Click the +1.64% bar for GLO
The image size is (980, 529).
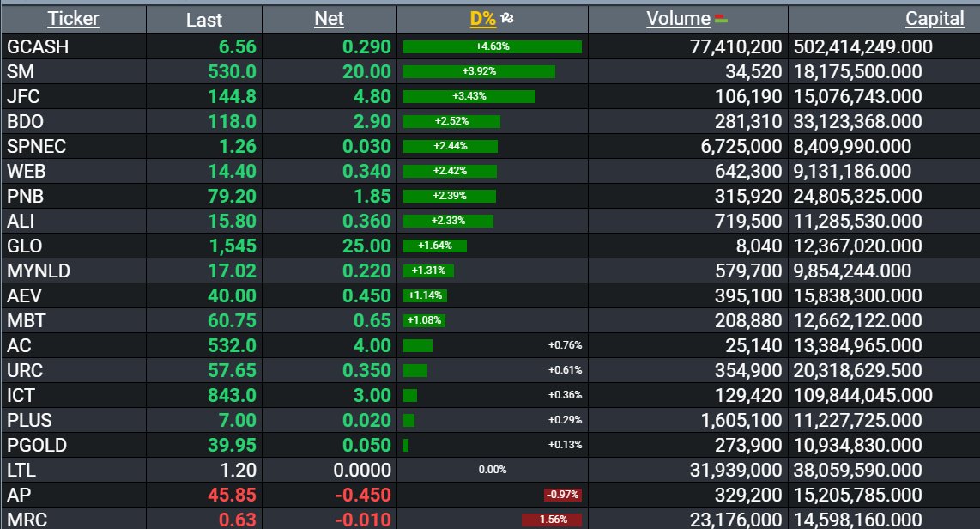pos(435,246)
